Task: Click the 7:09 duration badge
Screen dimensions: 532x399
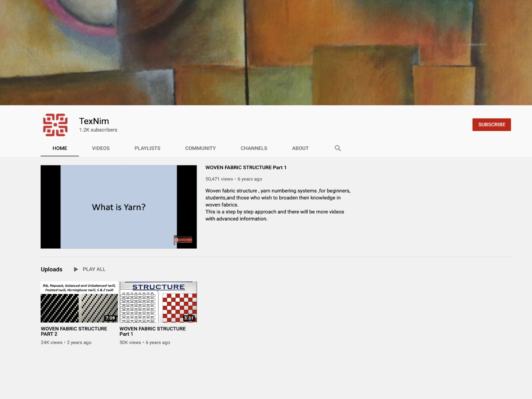Action: coord(110,318)
